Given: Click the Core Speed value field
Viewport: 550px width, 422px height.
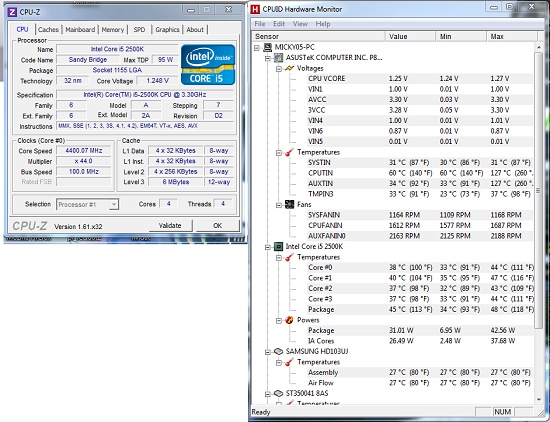Looking at the screenshot, I should pos(84,151).
